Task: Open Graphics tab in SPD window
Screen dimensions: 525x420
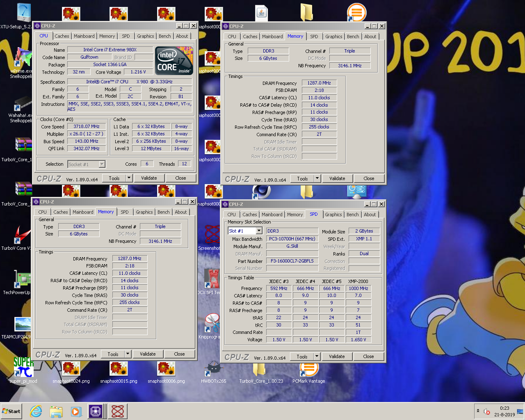Action: pos(333,215)
